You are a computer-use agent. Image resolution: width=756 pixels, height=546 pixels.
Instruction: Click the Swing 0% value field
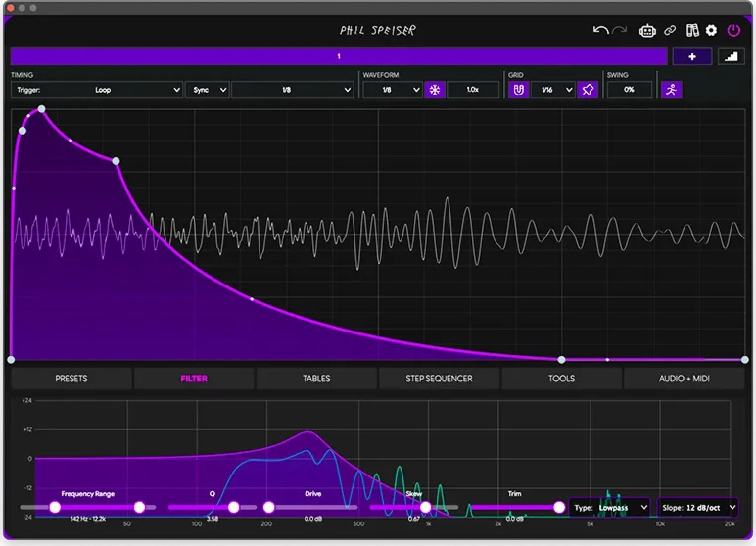(629, 90)
